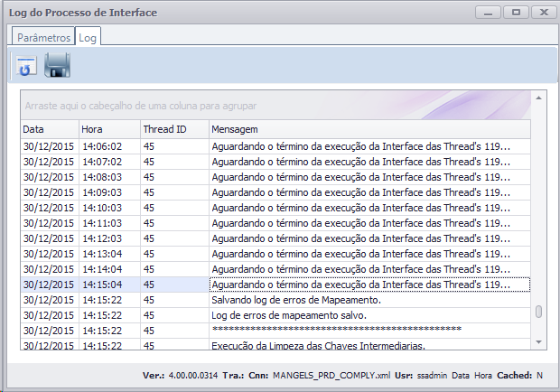Click the save log floppy disk icon

point(57,65)
